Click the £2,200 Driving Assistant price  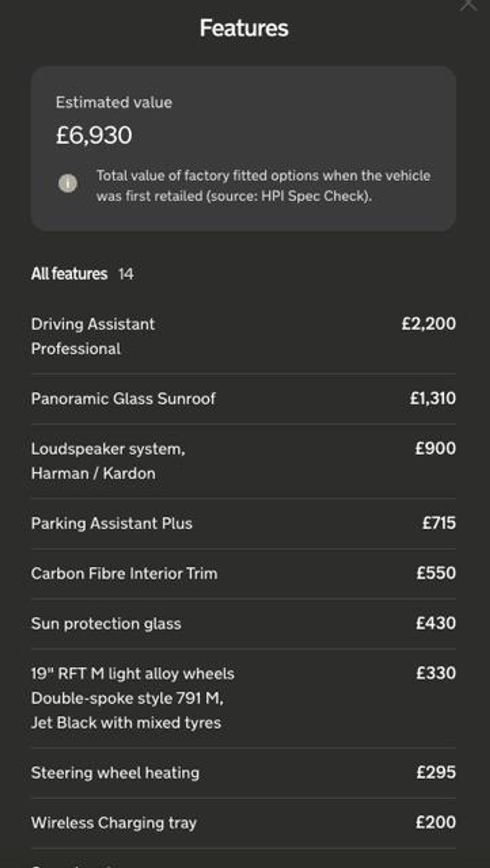(428, 324)
